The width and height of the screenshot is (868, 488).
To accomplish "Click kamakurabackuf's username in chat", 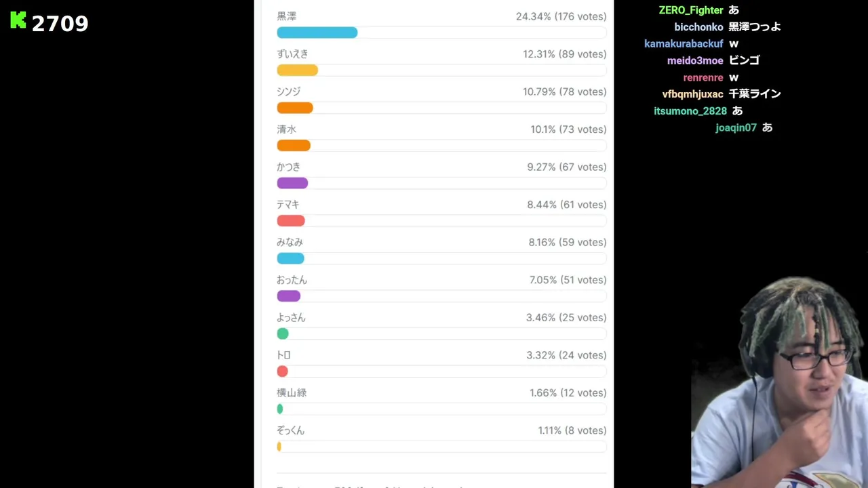I will (684, 43).
